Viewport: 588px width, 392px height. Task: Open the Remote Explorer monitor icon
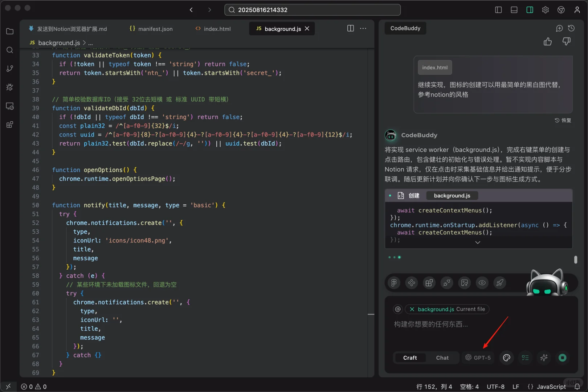10,106
